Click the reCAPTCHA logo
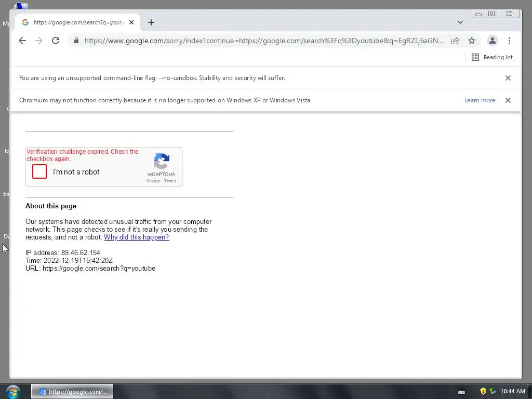The height and width of the screenshot is (399, 532). [x=162, y=161]
